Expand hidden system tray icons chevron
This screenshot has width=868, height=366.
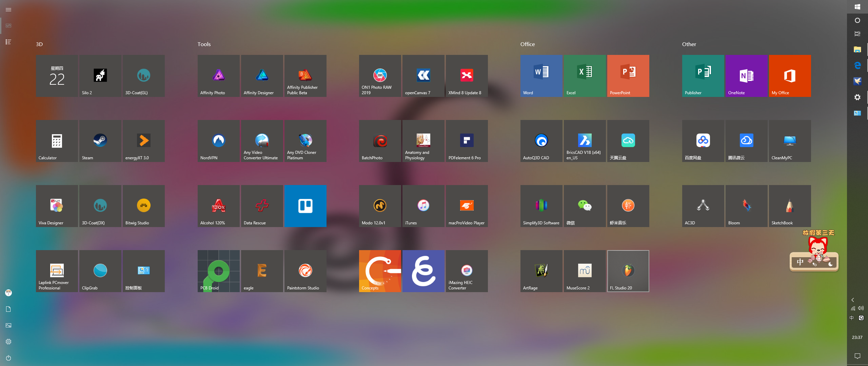853,300
